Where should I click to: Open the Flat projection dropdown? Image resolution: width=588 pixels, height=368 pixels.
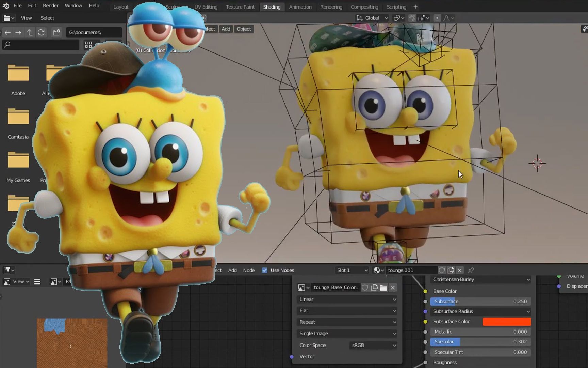[x=347, y=311]
